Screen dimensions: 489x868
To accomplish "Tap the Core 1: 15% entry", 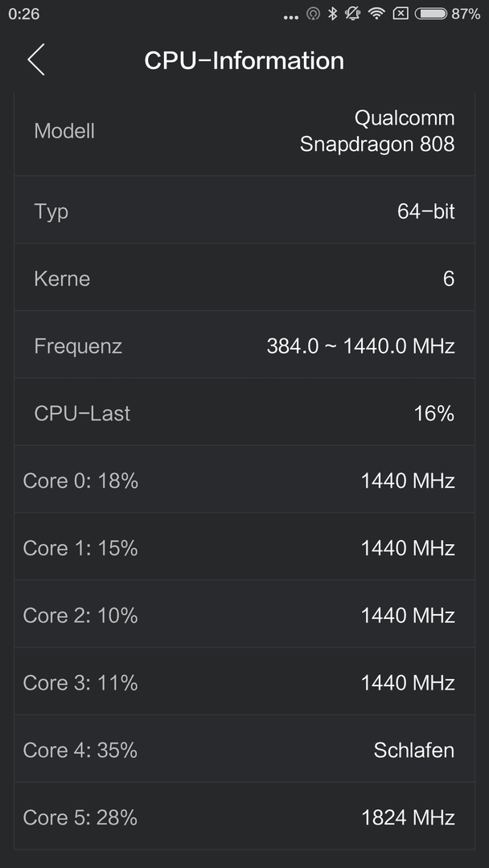I will coord(244,547).
